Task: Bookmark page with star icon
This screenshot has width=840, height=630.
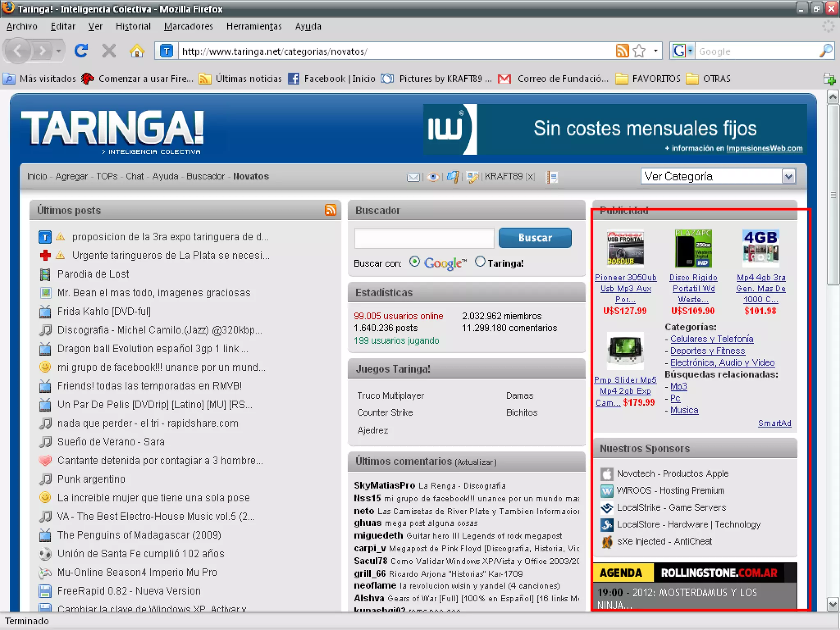Action: coord(639,51)
